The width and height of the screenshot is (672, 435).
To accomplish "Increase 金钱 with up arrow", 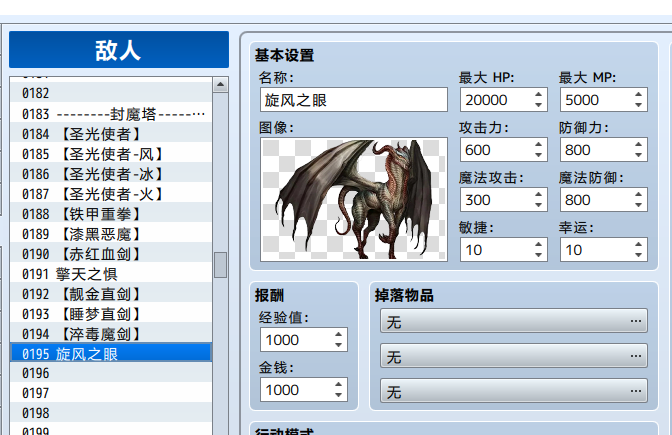I will pos(339,384).
